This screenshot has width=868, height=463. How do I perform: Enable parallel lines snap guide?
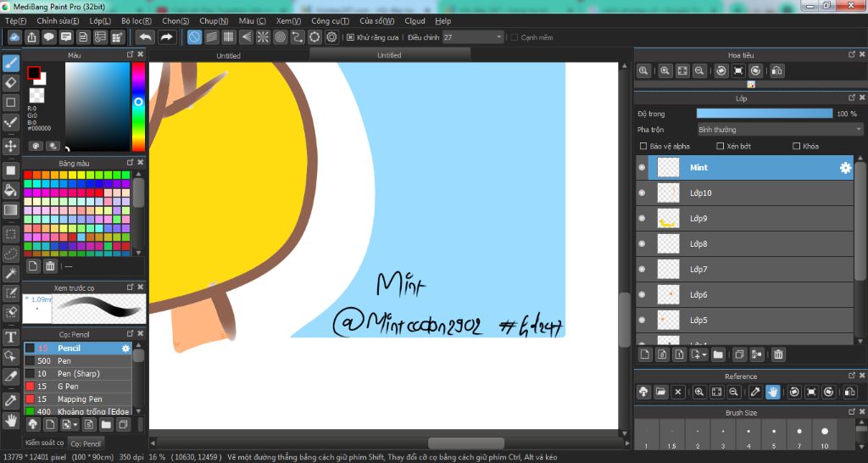(x=211, y=37)
